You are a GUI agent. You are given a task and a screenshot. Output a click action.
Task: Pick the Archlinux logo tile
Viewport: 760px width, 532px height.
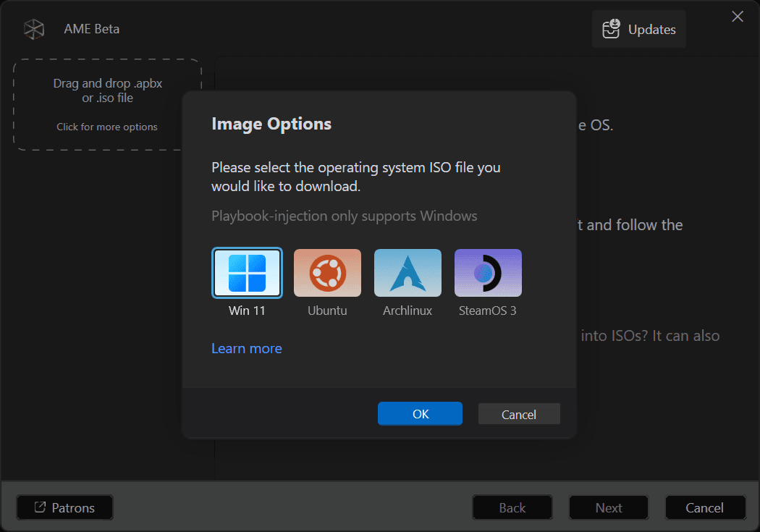(x=408, y=273)
